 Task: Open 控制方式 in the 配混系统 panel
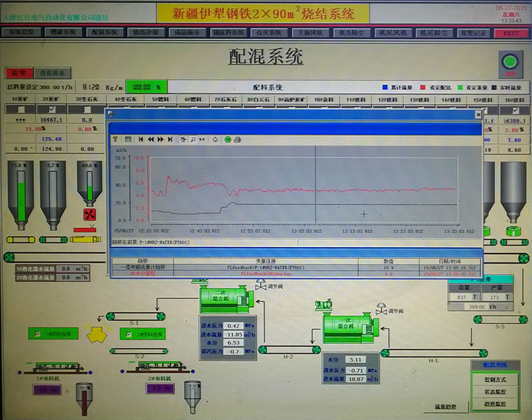[494, 379]
